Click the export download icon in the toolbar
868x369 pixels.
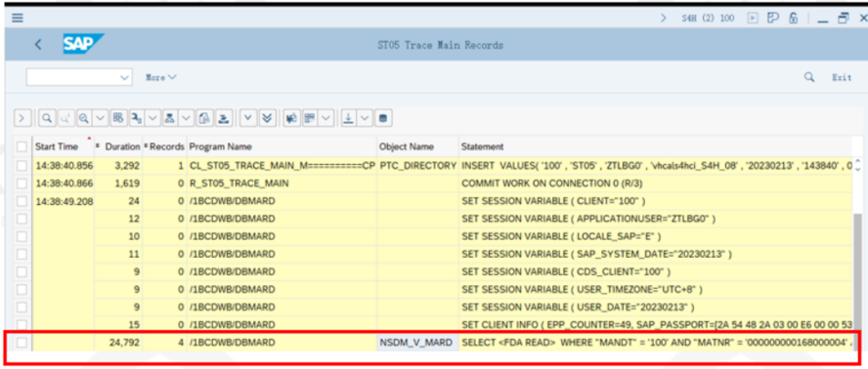348,118
